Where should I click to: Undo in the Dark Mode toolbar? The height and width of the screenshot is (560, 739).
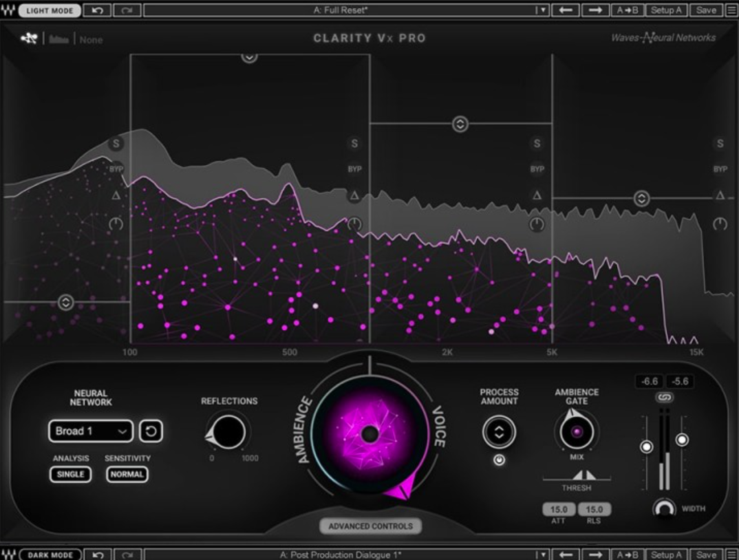98,554
